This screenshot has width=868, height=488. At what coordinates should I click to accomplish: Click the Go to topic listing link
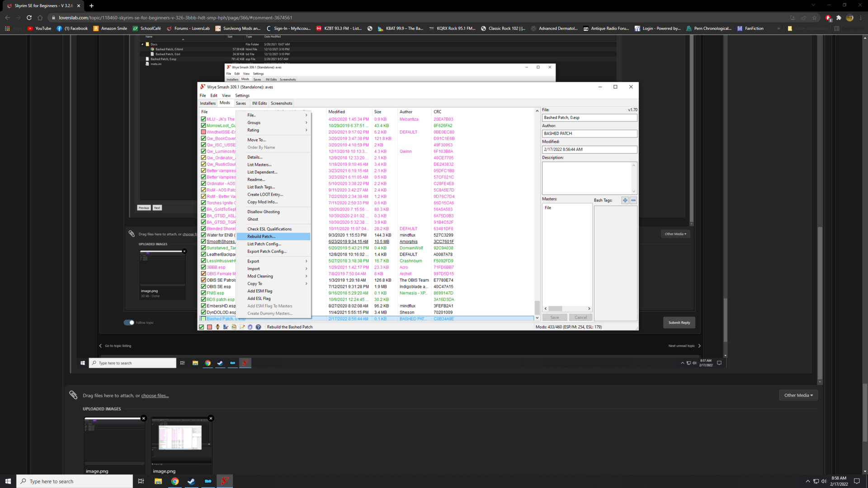(115, 346)
